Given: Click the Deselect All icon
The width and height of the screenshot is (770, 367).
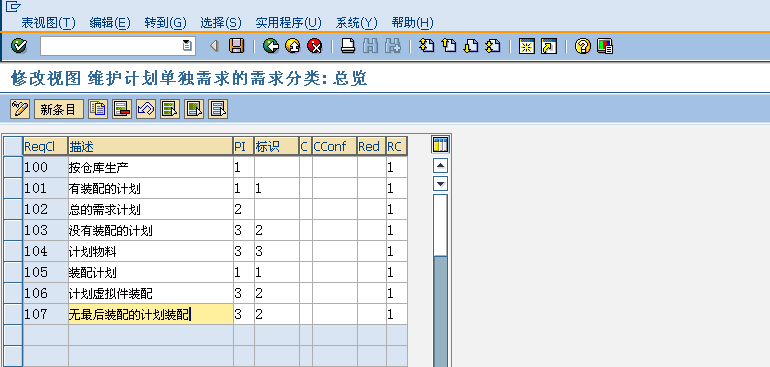Looking at the screenshot, I should click(218, 109).
